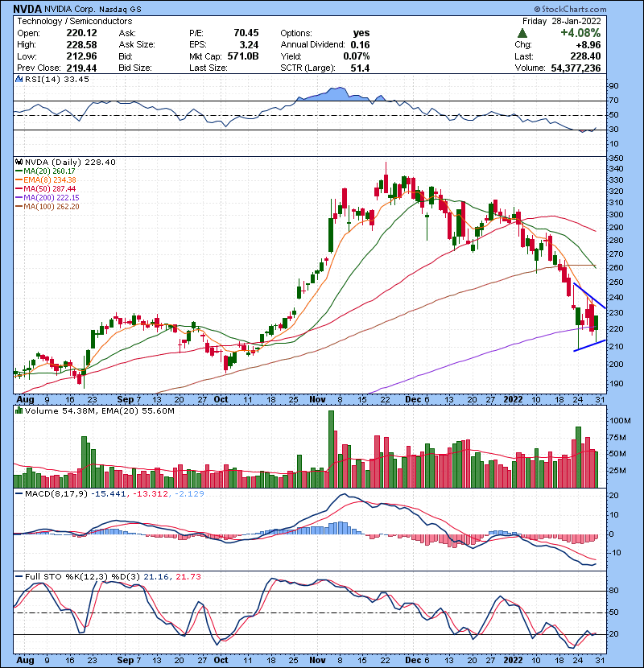Click the stochastic %D value 21.73
644x668 pixels.
coord(188,577)
